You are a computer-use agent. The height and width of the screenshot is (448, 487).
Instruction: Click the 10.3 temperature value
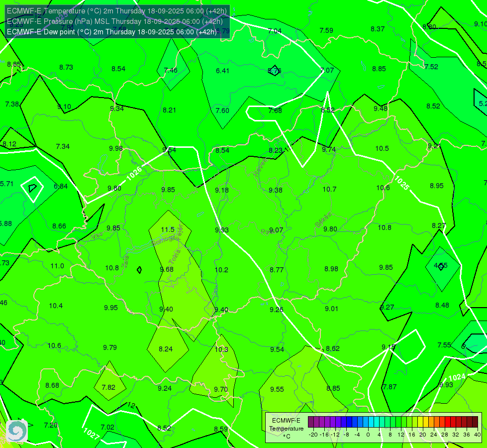click(x=221, y=349)
